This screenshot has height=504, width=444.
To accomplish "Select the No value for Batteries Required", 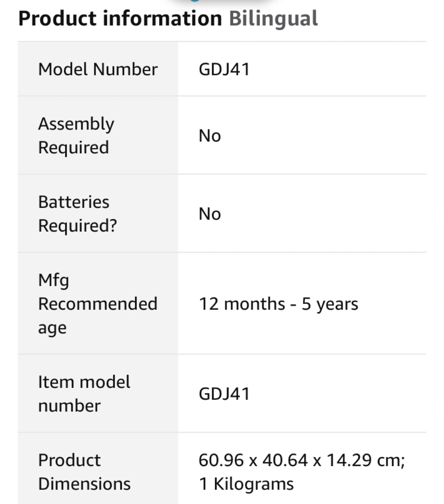I will coord(210,213).
